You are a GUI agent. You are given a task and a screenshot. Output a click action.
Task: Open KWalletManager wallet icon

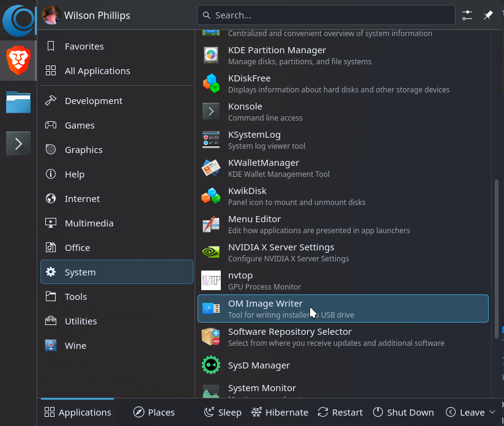211,168
